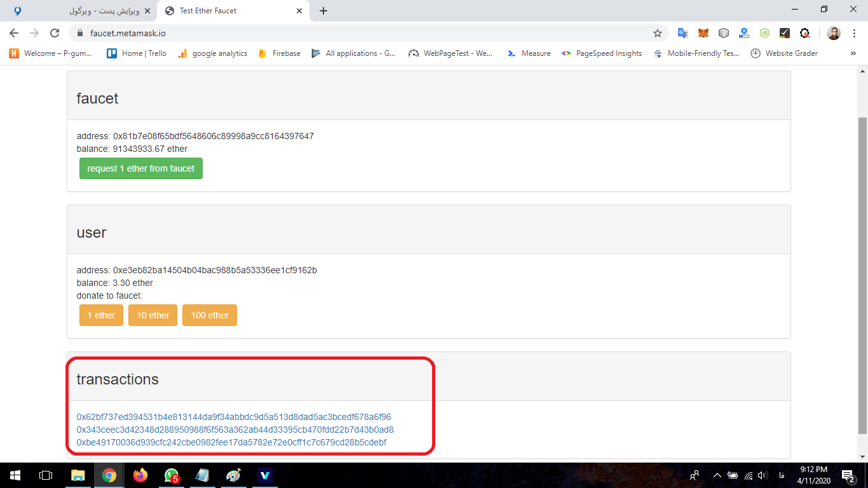868x488 pixels.
Task: Open Firefox from the taskbar
Action: click(140, 475)
